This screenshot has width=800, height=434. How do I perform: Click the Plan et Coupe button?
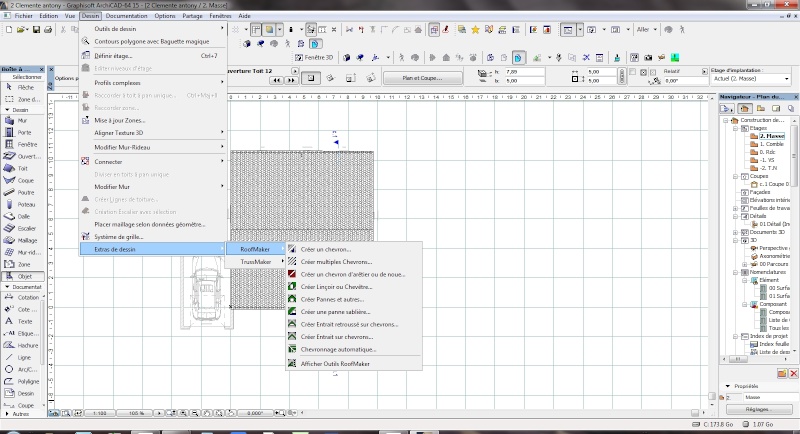click(x=422, y=79)
